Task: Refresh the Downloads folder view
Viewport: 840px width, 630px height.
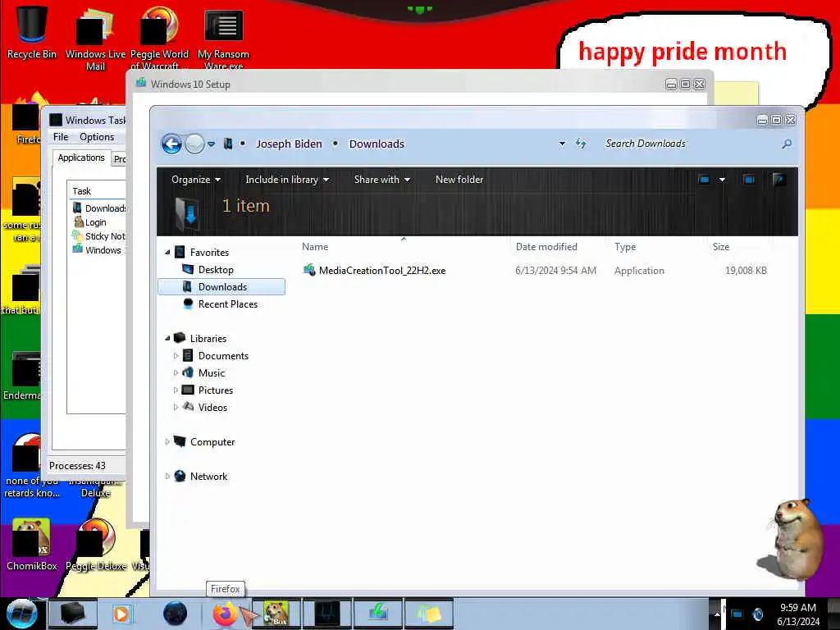Action: 581,144
